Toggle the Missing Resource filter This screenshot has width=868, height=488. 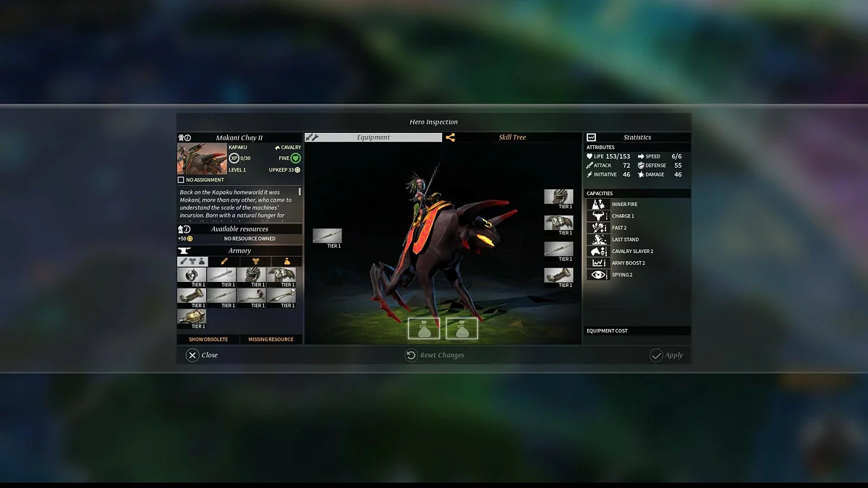(x=271, y=339)
